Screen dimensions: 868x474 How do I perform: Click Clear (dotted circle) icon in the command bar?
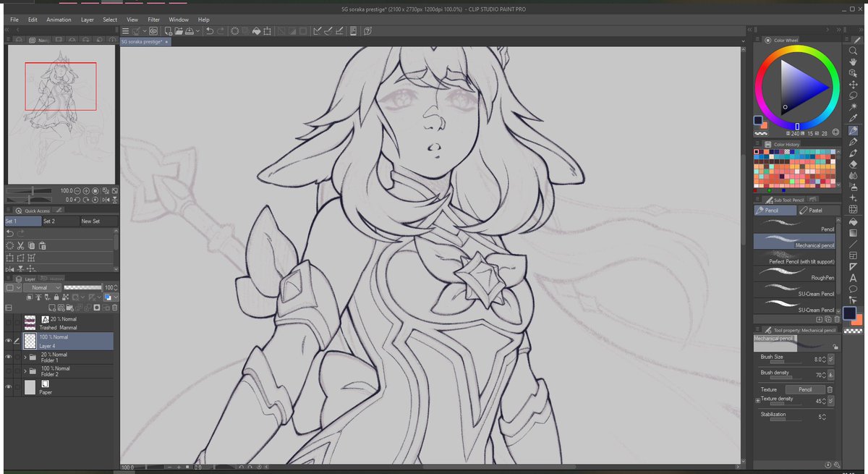(x=235, y=31)
